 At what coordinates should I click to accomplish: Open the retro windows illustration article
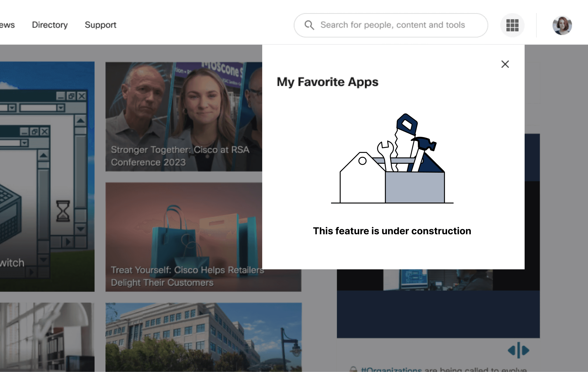tap(47, 176)
